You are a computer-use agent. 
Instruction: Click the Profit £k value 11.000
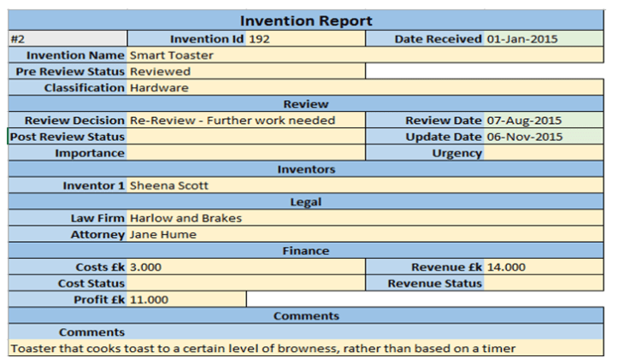tap(186, 299)
